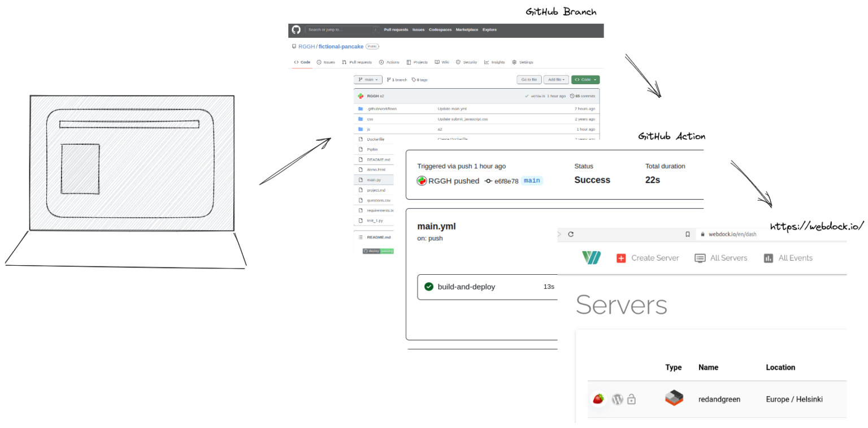868x428 pixels.
Task: Open the main.py file in list
Action: click(374, 180)
